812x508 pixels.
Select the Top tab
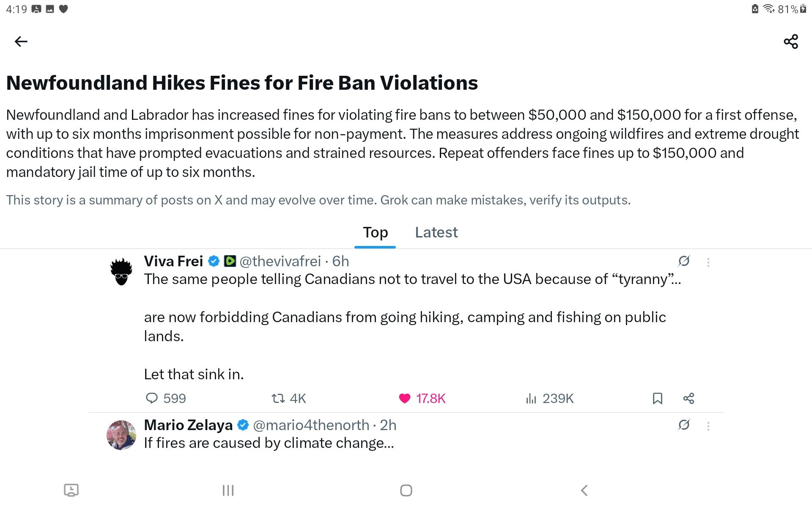point(375,232)
